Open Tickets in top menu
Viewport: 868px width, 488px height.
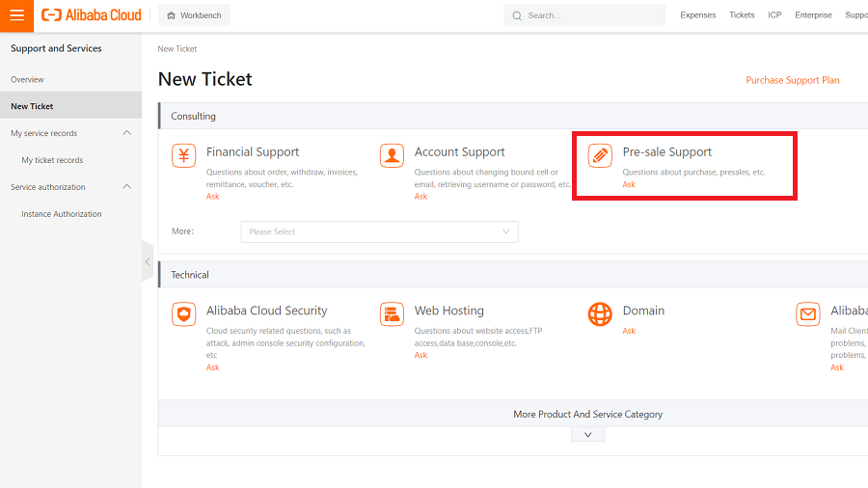coord(742,15)
